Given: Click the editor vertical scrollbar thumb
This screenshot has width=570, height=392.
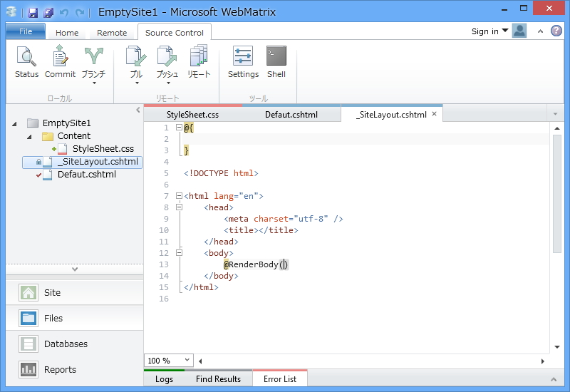Looking at the screenshot, I should click(557, 193).
